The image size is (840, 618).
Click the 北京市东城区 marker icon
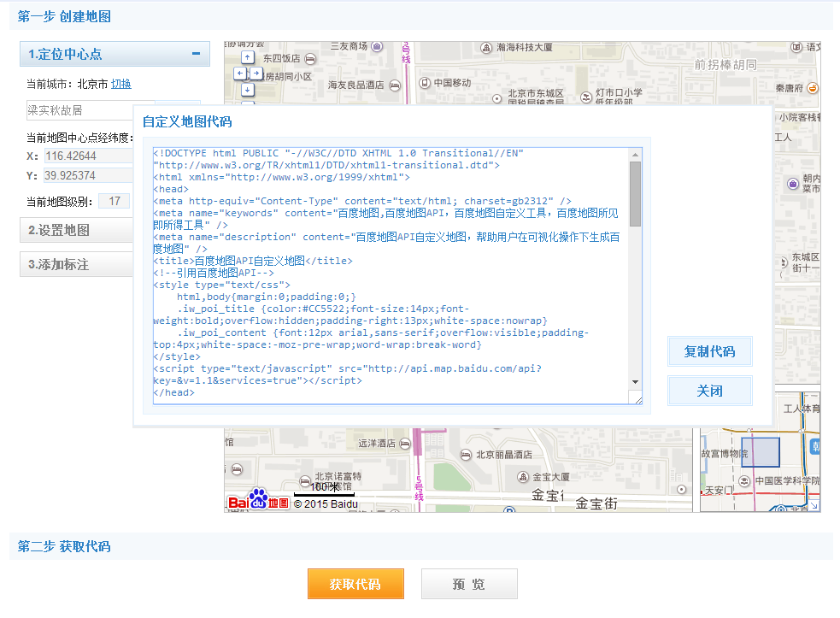click(496, 98)
